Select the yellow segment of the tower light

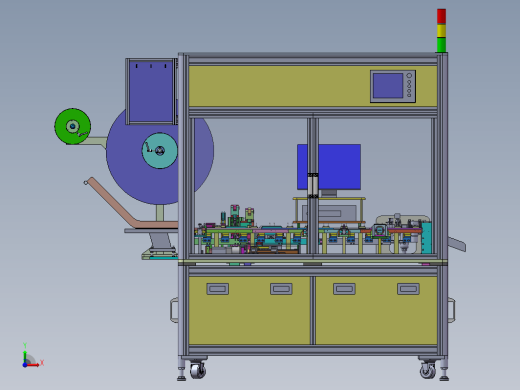(441, 31)
